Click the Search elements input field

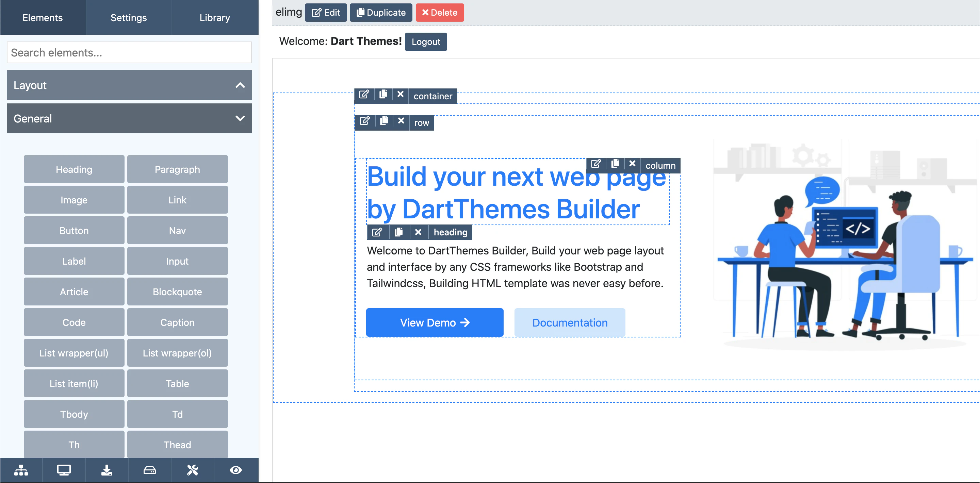(129, 52)
